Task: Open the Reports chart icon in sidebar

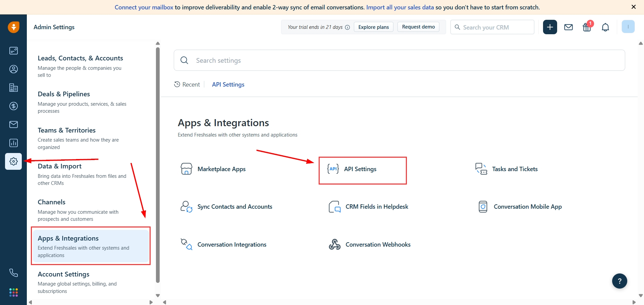Action: (x=13, y=143)
